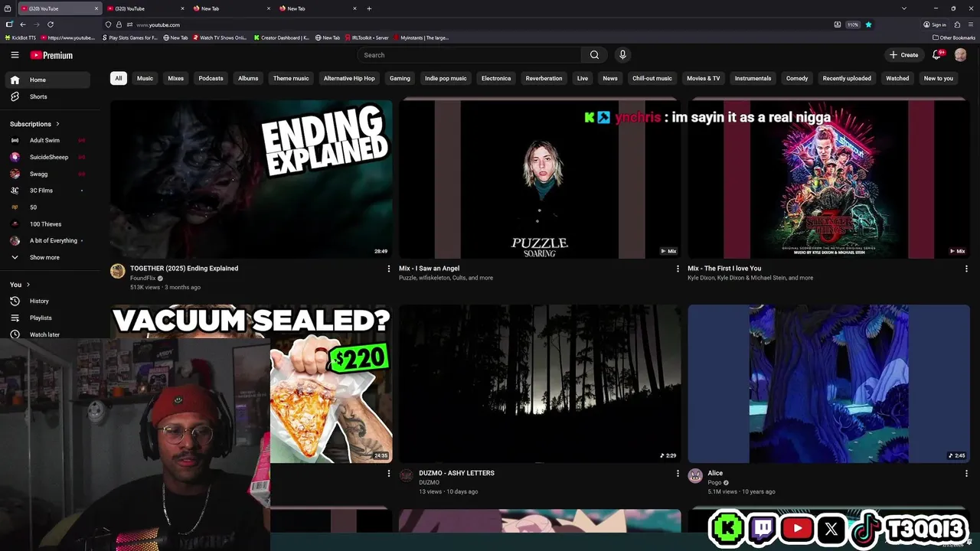Open the Firefox extensions puzzle icon
This screenshot has height=551, width=980.
pyautogui.click(x=957, y=24)
